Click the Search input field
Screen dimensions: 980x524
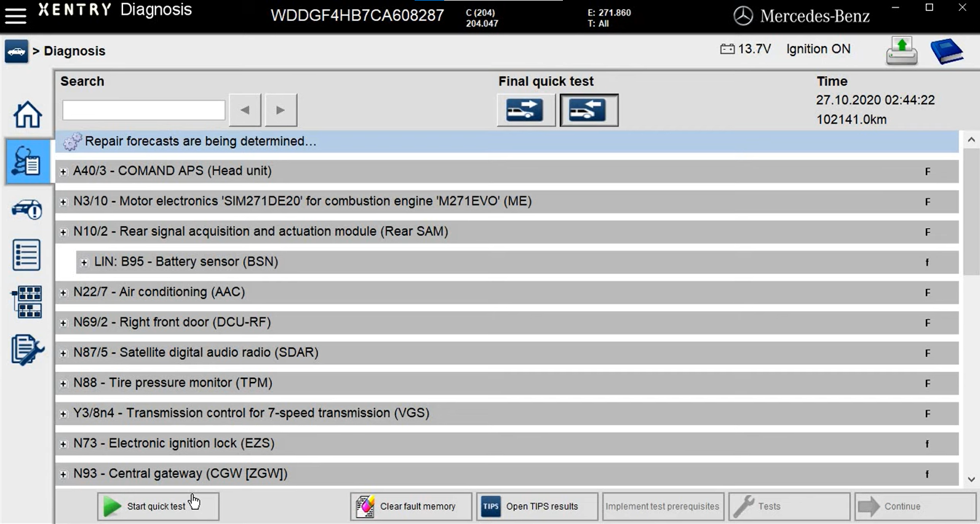[x=143, y=110]
